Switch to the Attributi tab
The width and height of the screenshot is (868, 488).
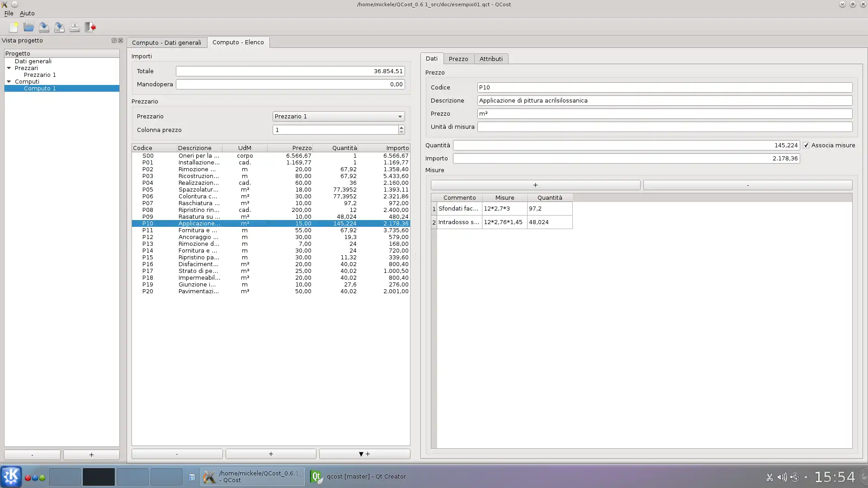pyautogui.click(x=491, y=59)
